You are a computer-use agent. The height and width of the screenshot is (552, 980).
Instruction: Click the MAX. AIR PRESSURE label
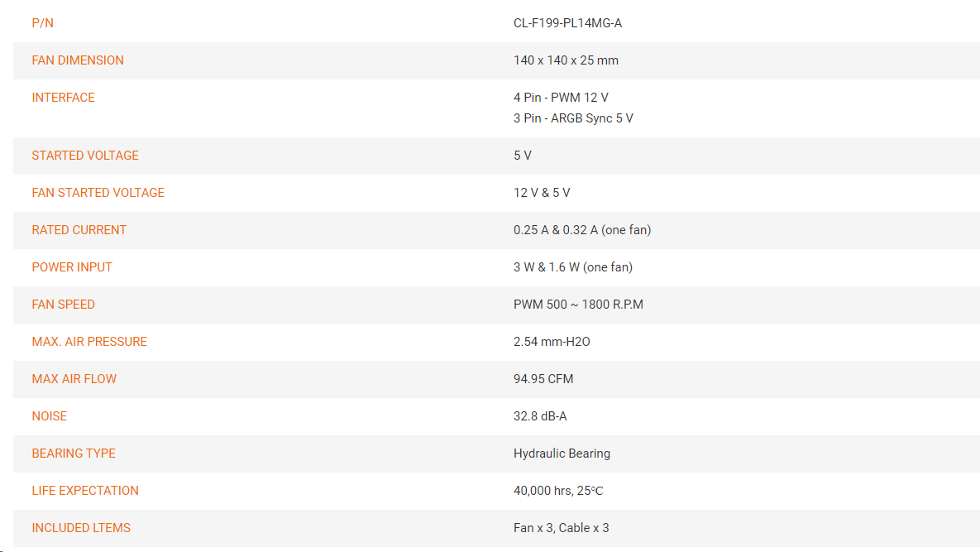tap(89, 341)
